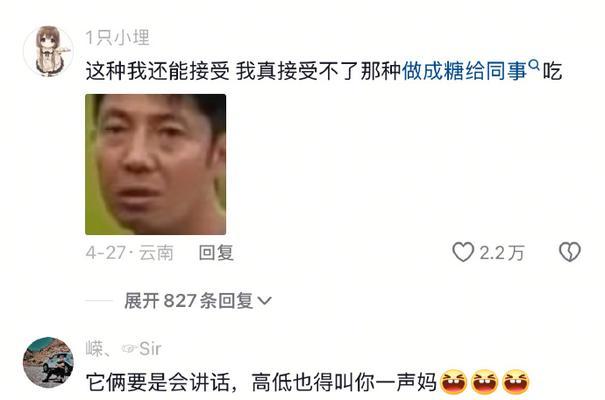Click the last laughing emoji
Image resolution: width=605 pixels, height=400 pixels.
pos(516,382)
